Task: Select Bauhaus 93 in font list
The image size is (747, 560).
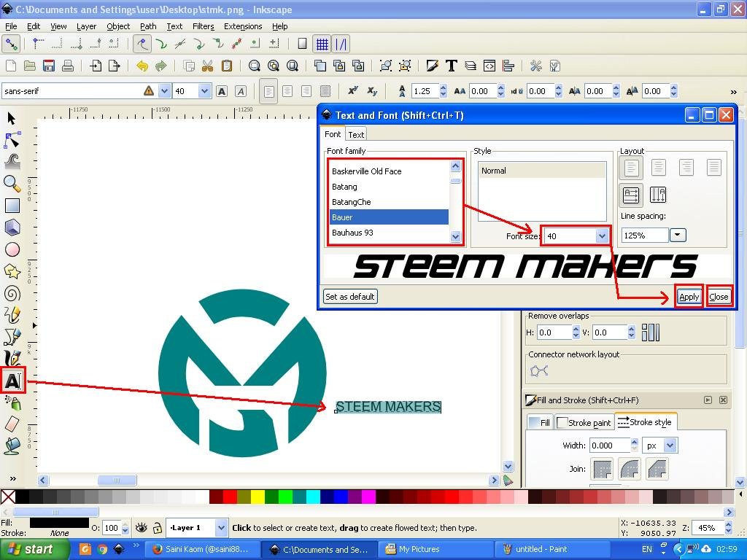Action: point(390,233)
